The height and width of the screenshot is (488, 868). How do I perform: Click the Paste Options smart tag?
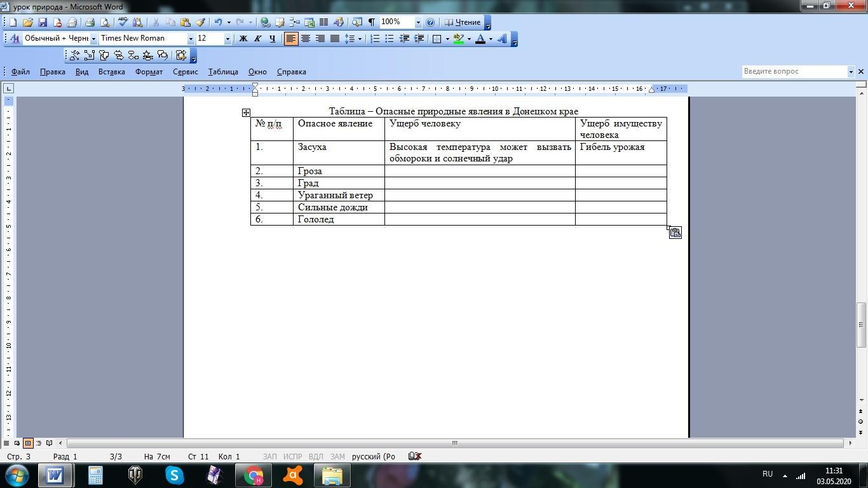(675, 233)
